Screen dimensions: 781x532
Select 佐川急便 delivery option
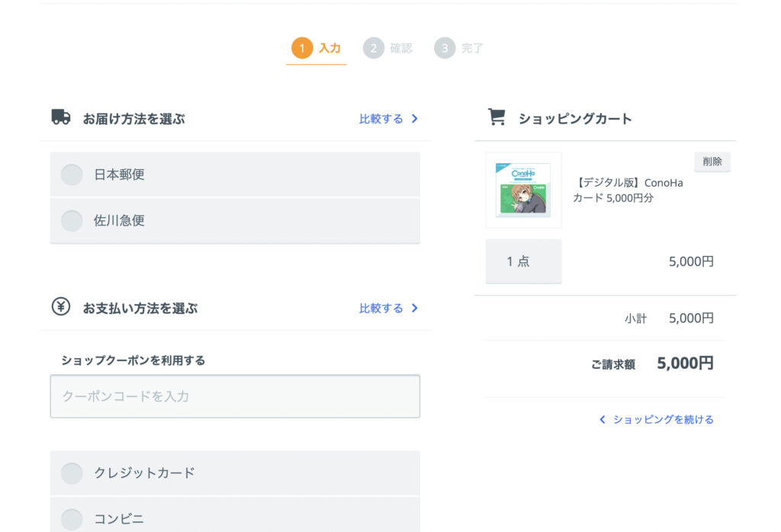[x=72, y=221]
